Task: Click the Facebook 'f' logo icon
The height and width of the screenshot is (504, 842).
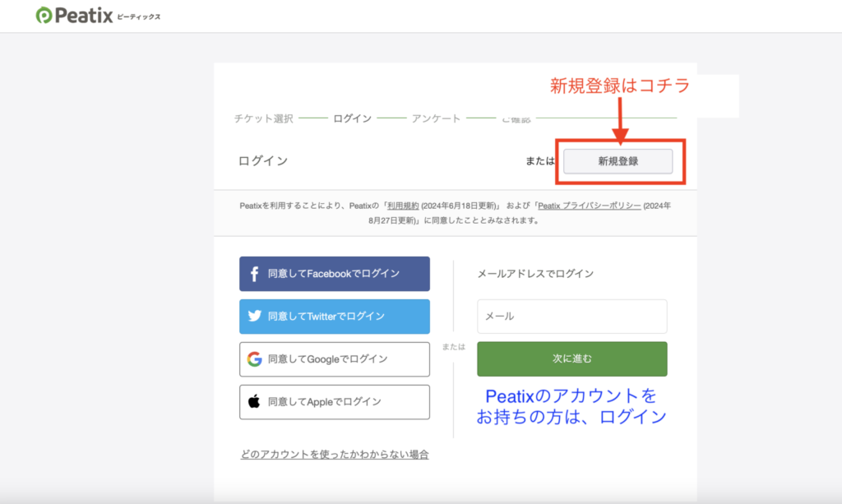Action: pyautogui.click(x=254, y=274)
